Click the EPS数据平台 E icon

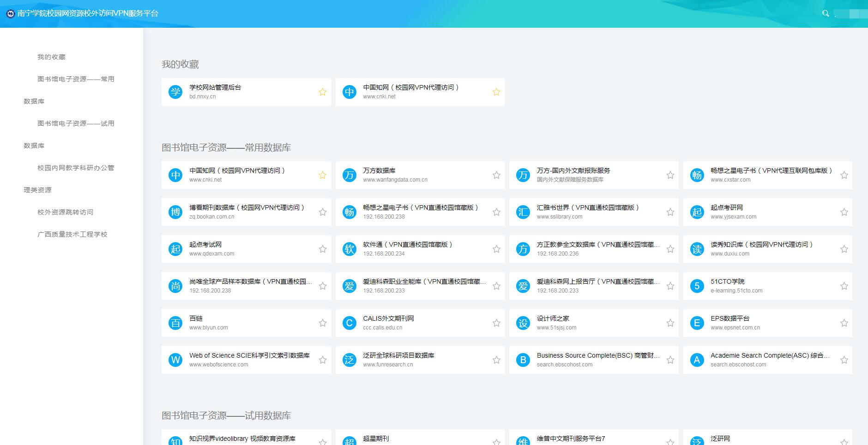pyautogui.click(x=697, y=323)
